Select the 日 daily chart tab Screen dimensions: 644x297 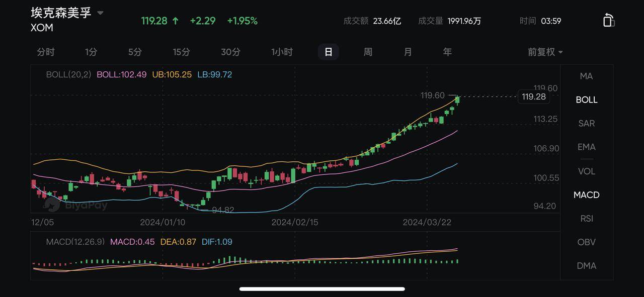coord(329,52)
